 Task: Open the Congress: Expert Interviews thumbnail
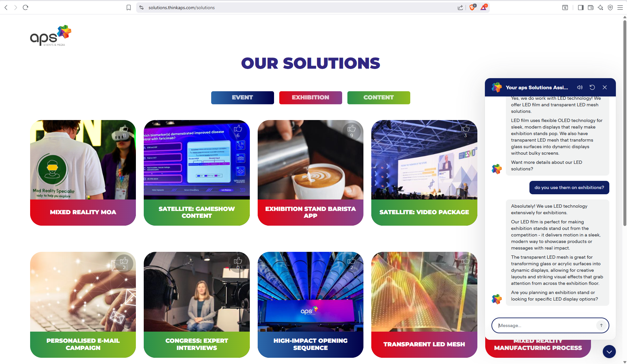(197, 292)
